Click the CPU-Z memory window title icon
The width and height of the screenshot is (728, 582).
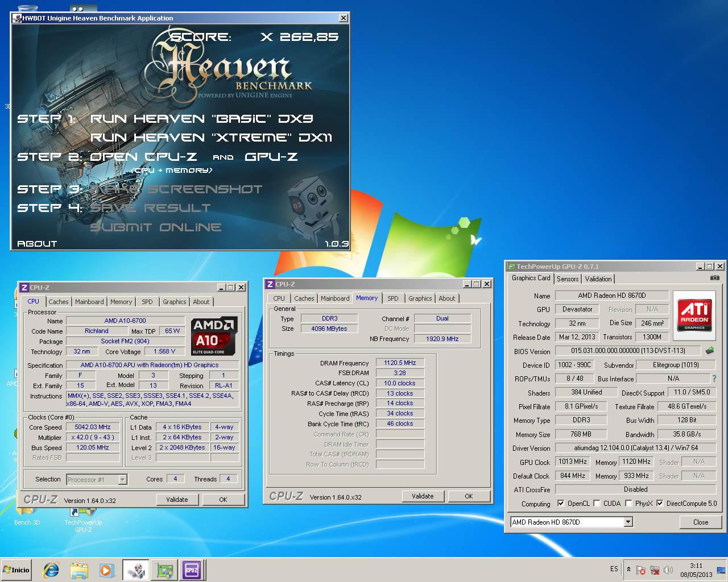[270, 284]
